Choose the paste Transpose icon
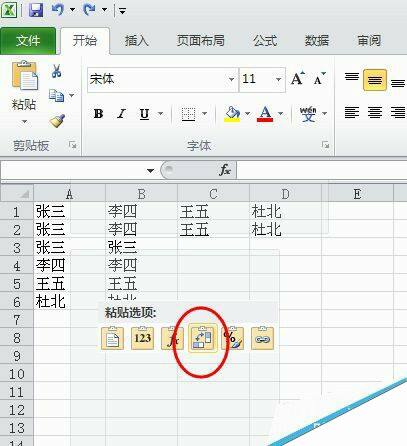Image resolution: width=407 pixels, height=446 pixels. [202, 338]
